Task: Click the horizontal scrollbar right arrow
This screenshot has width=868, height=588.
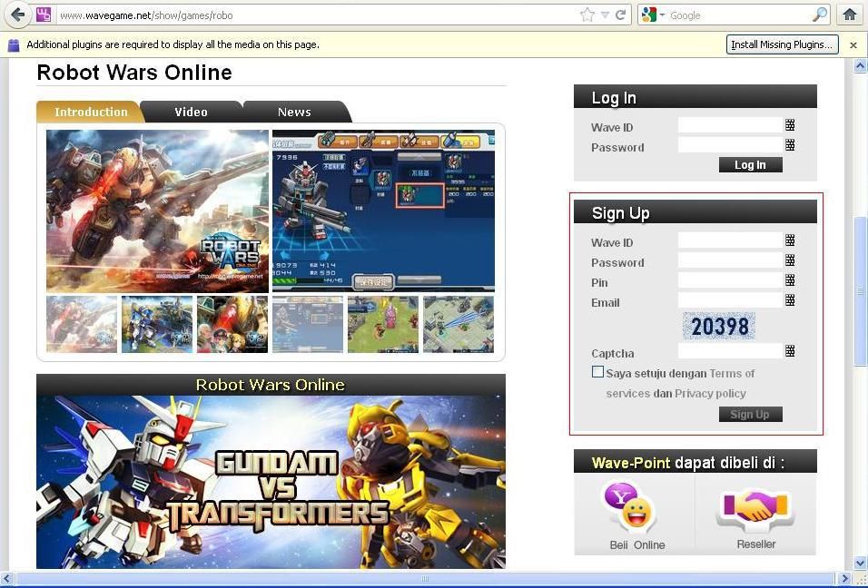Action: coord(846,579)
